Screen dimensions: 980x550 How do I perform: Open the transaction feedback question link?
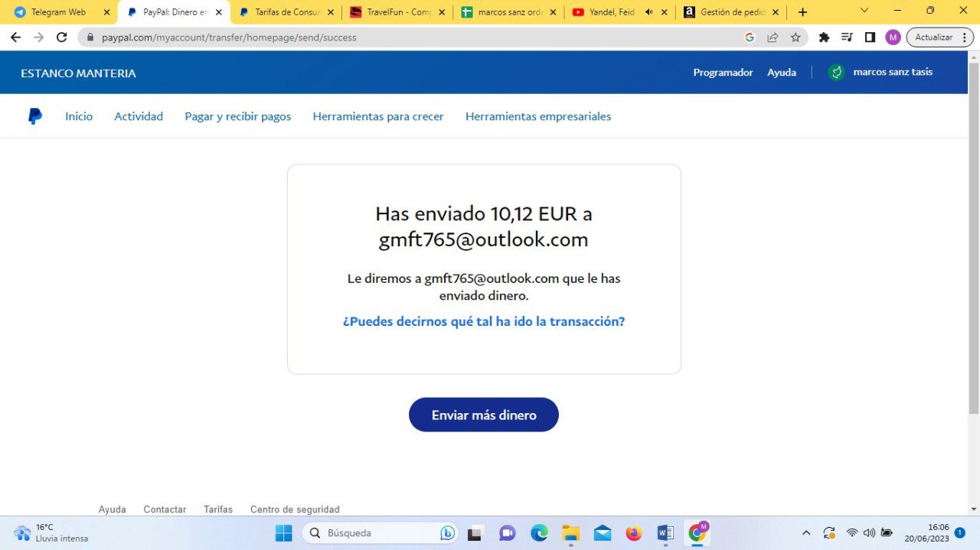click(484, 321)
